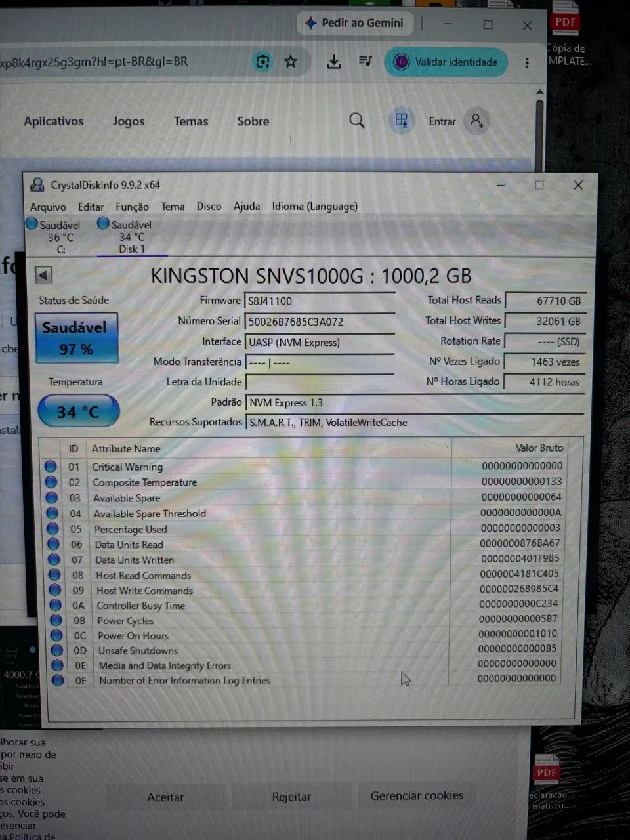Viewport: 630px width, 840px height.
Task: Open the Função menu
Action: tap(132, 207)
